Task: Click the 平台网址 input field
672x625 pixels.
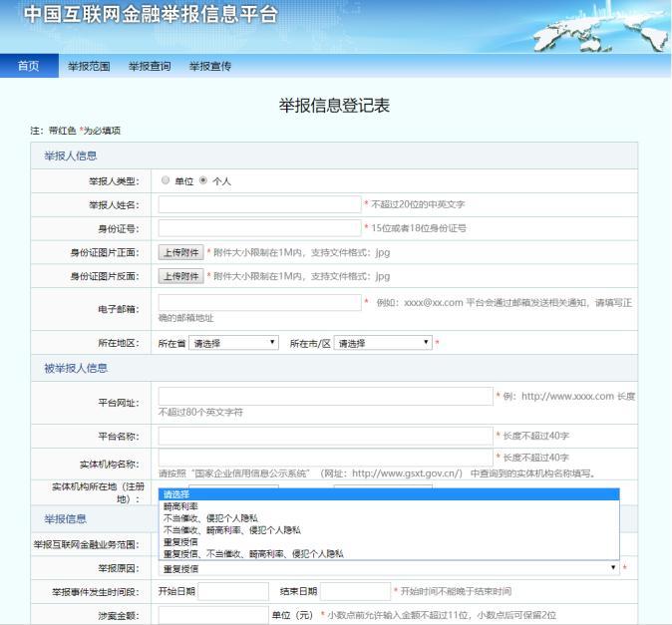Action: (325, 396)
